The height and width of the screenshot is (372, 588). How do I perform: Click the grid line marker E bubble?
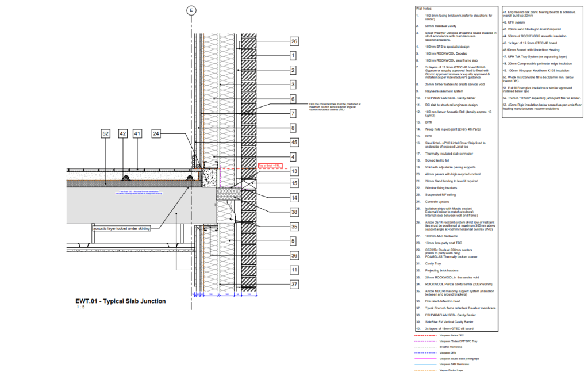191,10
